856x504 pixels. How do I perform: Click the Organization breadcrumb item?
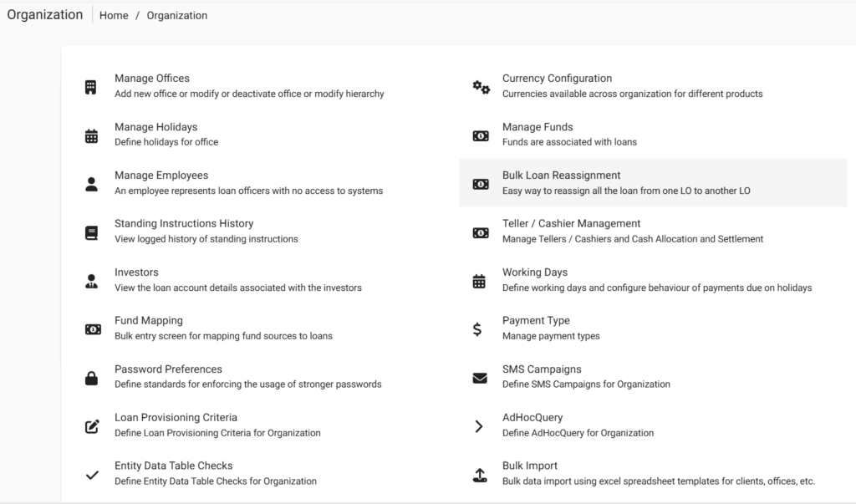click(x=177, y=15)
